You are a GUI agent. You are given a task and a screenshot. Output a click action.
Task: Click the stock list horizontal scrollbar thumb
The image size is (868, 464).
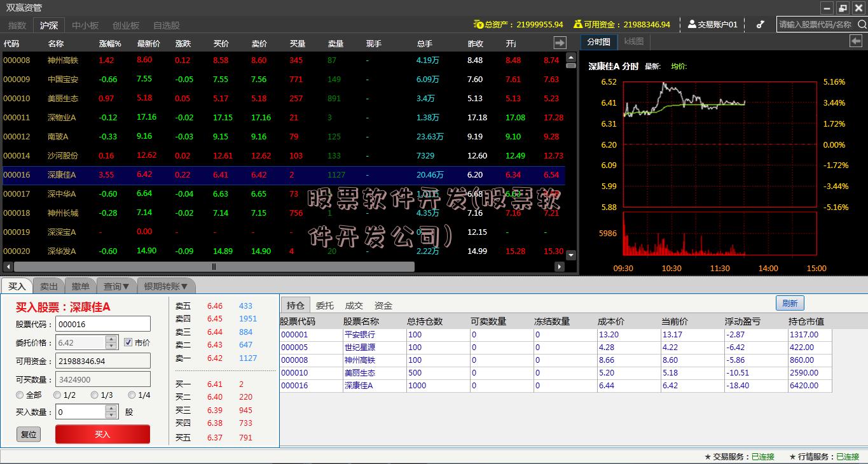coord(214,267)
